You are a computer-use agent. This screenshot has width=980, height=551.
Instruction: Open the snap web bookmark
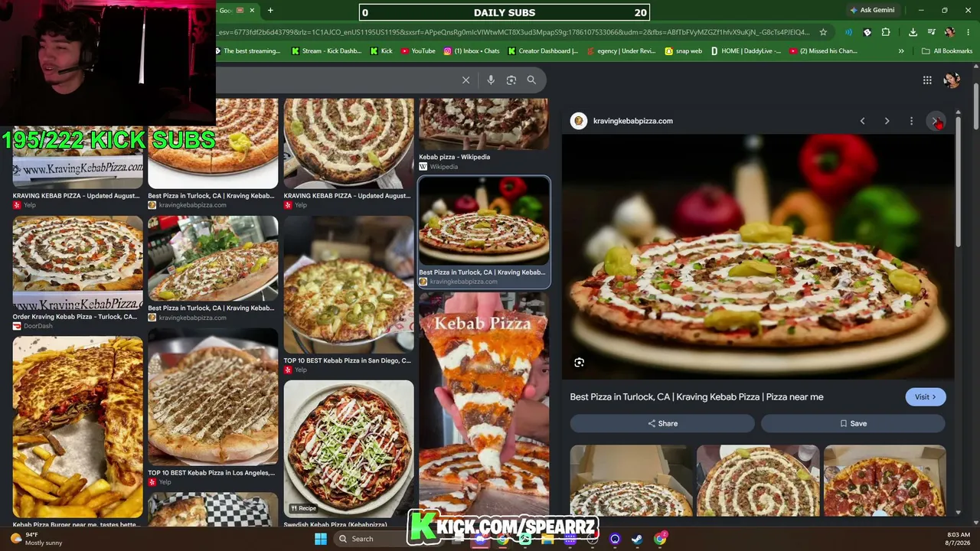tap(683, 51)
